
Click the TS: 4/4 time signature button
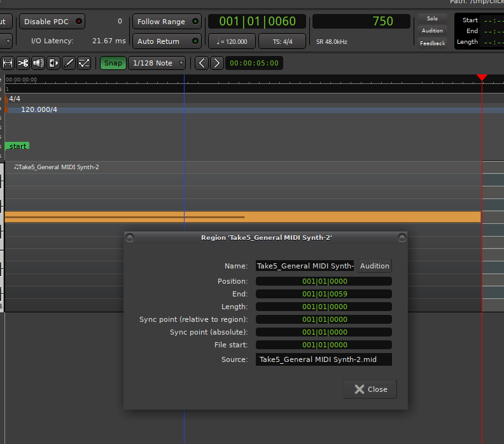(x=282, y=41)
